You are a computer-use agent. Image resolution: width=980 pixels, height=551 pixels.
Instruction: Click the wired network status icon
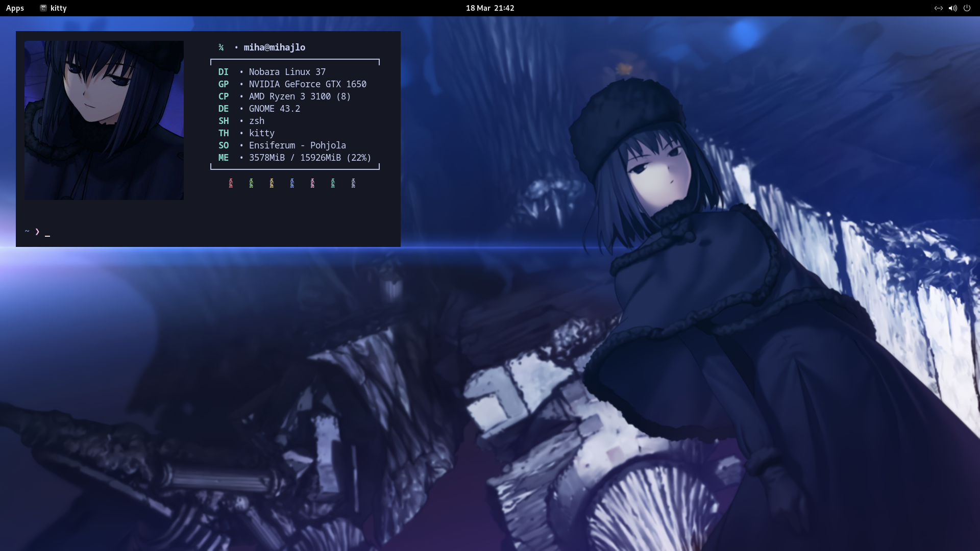pos(938,8)
